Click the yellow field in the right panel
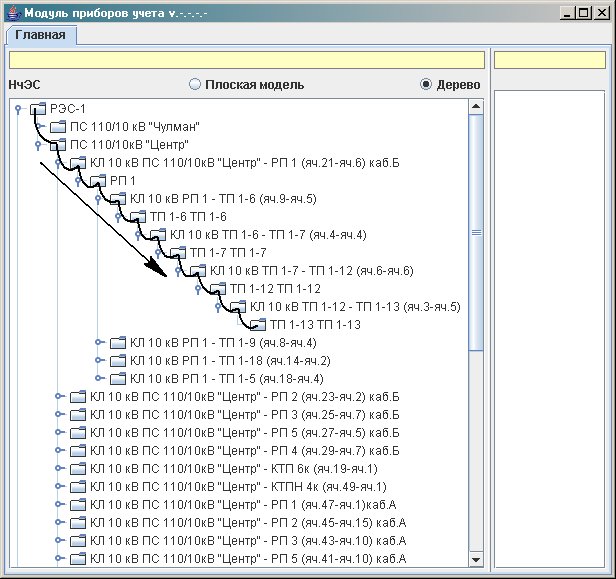 coord(550,60)
